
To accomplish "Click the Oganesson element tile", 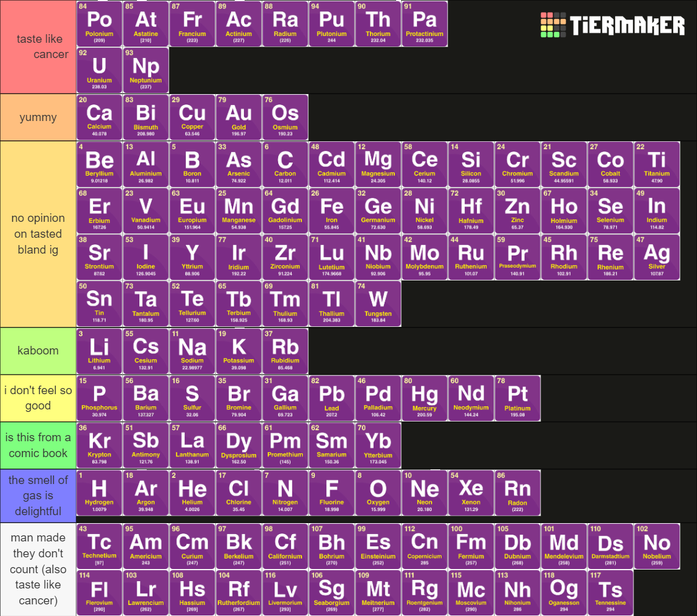I will [x=564, y=592].
